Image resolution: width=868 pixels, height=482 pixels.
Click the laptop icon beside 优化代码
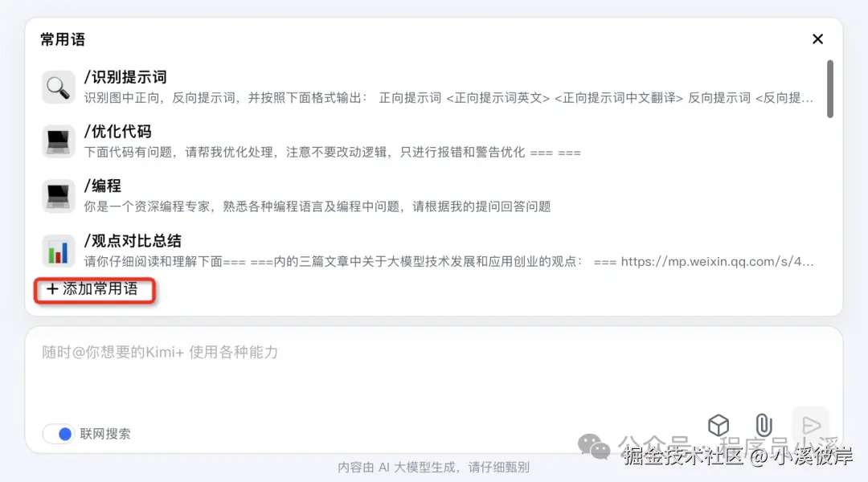click(58, 141)
